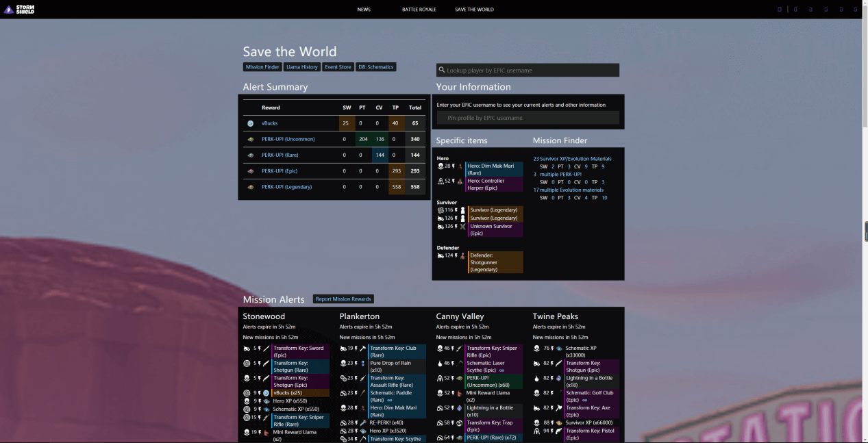868x443 pixels.
Task: Open the multiple Evolution materials link
Action: point(572,190)
